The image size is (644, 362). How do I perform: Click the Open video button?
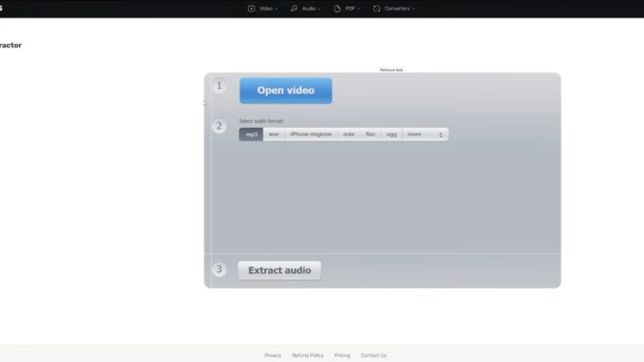[x=286, y=90]
